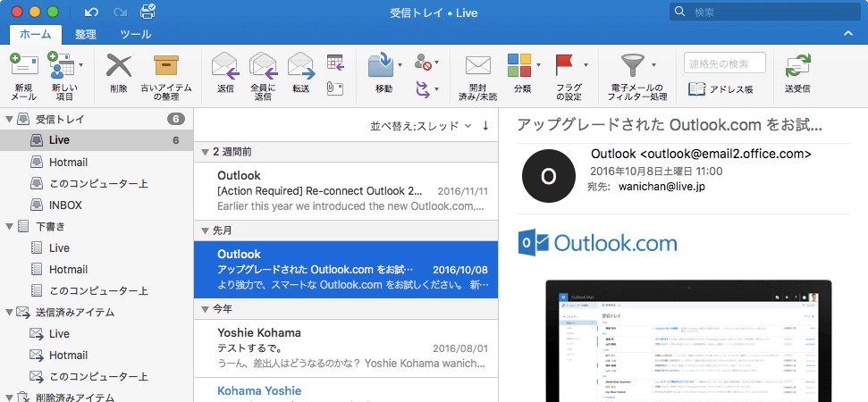The image size is (868, 402).
Task: Click the contact search (連絡先の検索) field
Action: 725,63
